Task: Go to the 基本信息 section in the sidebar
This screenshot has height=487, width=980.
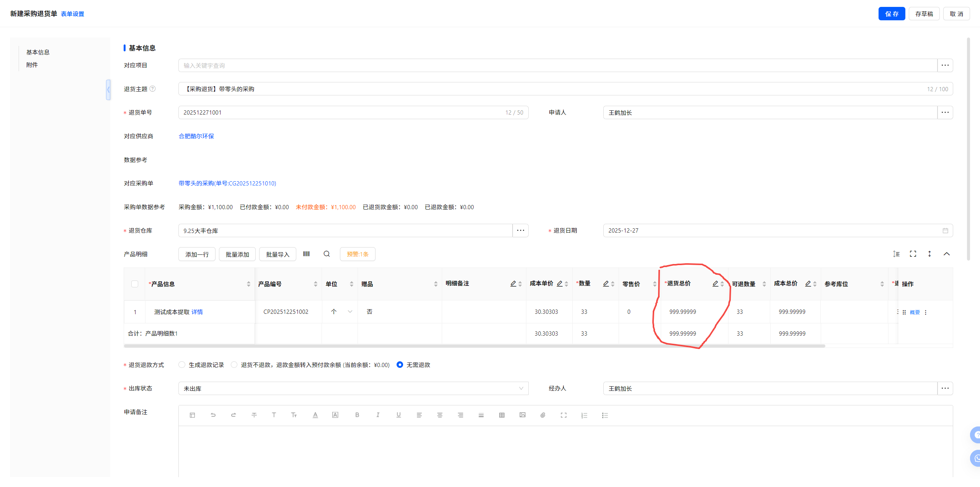Action: point(38,52)
